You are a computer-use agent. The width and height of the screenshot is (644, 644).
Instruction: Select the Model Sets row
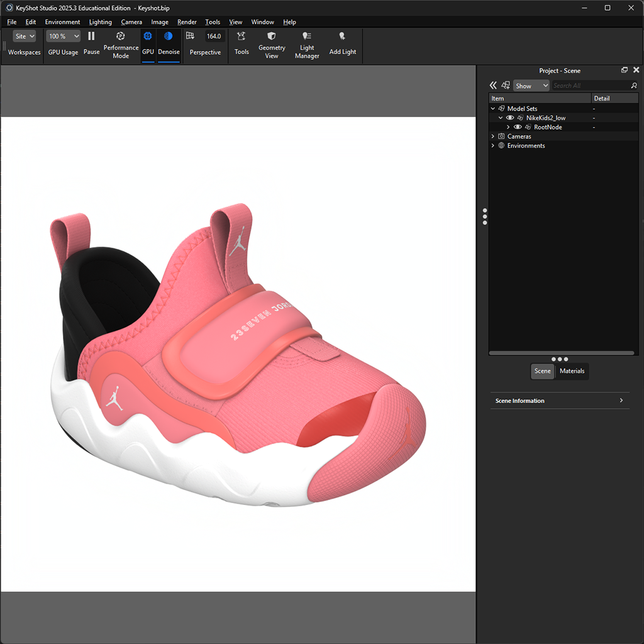click(x=563, y=108)
